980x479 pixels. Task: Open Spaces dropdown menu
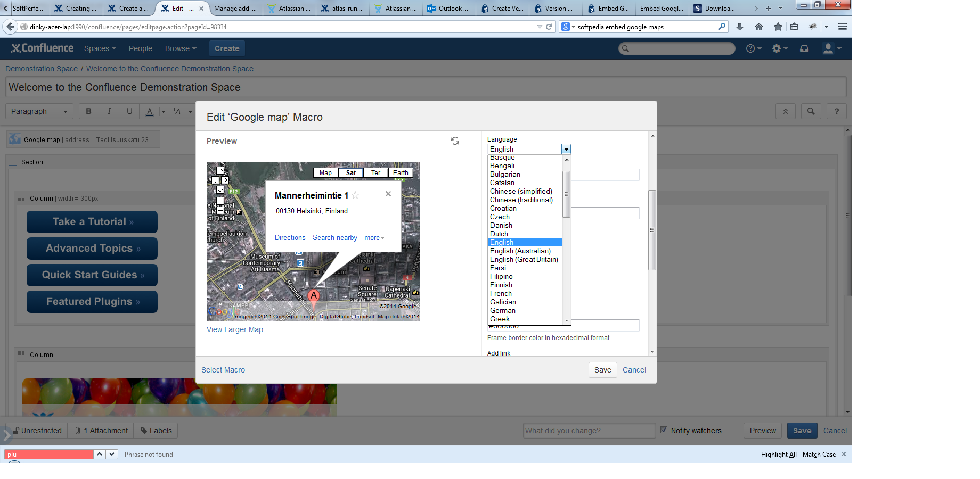100,48
